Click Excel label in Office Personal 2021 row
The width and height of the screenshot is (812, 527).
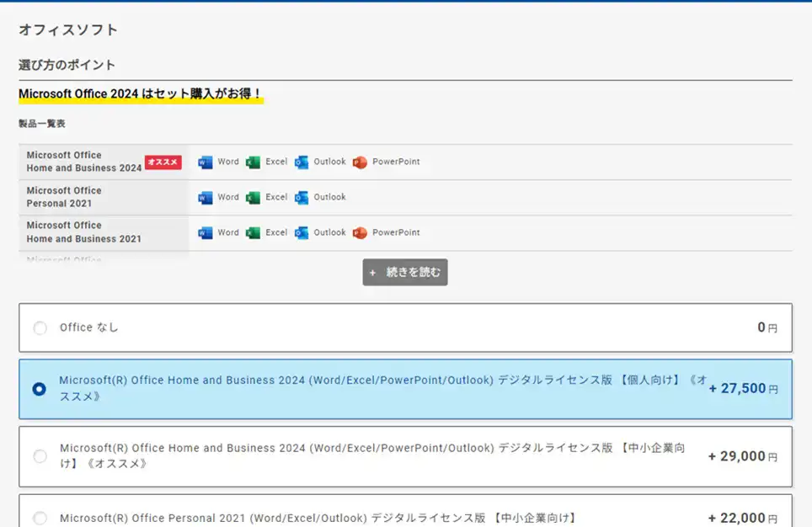point(276,197)
